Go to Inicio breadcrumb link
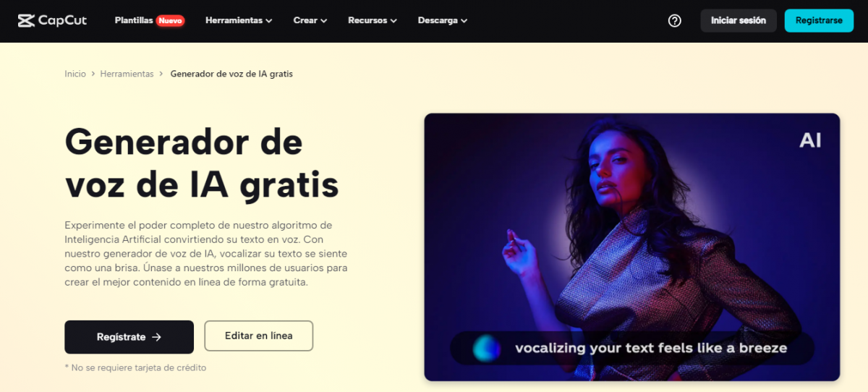This screenshot has width=868, height=392. (75, 74)
